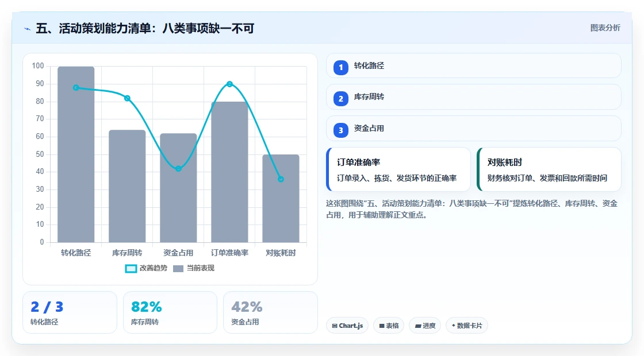Click the 100 y-axis value
Image resolution: width=644 pixels, height=356 pixels.
pyautogui.click(x=38, y=66)
